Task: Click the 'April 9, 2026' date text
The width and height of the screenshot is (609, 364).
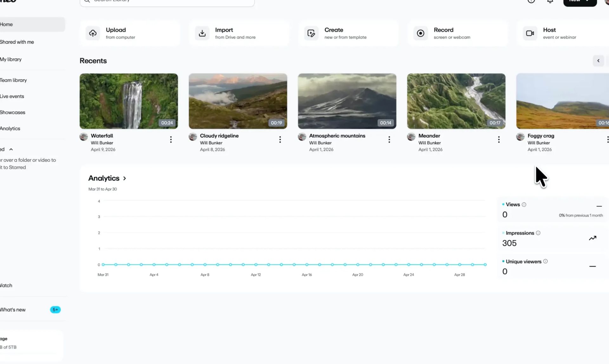Action: [103, 150]
